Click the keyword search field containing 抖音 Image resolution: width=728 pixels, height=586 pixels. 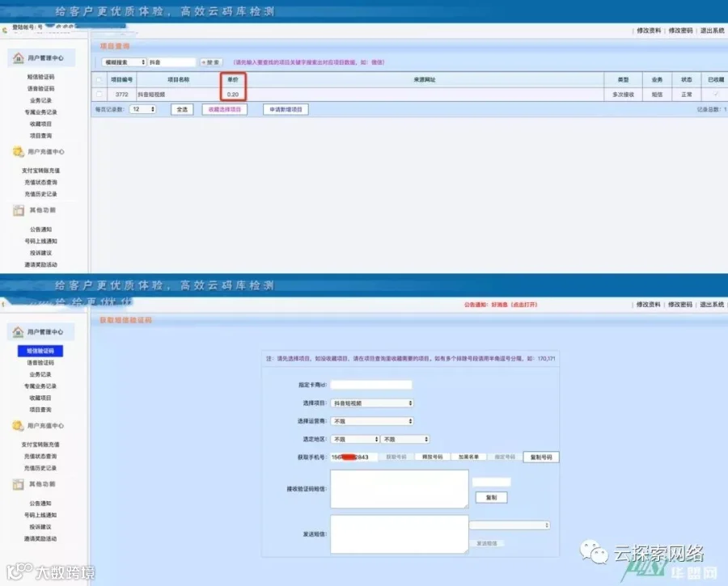[x=171, y=62]
